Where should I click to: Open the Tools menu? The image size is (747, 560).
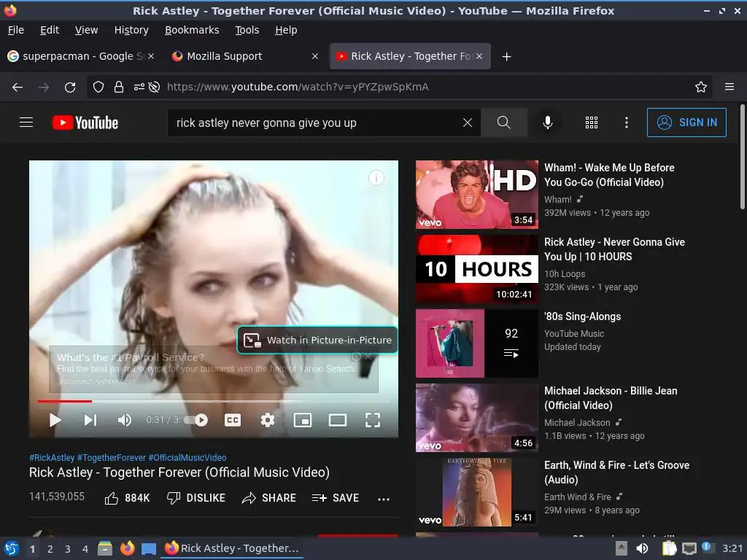pyautogui.click(x=247, y=30)
